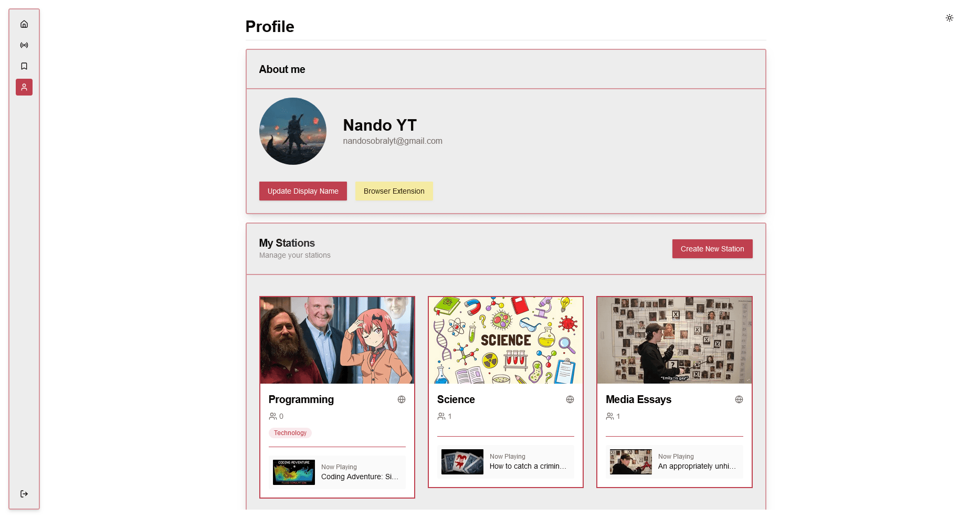Select the profile user icon in sidebar
The width and height of the screenshot is (980, 518).
click(24, 87)
